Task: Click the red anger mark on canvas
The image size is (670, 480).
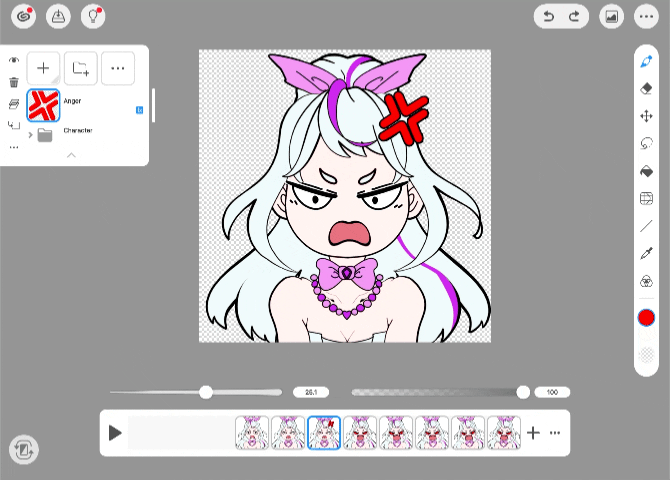Action: click(x=404, y=118)
